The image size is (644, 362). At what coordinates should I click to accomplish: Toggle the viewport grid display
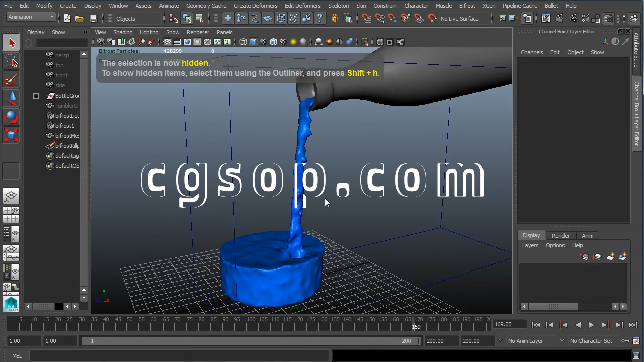tap(167, 42)
